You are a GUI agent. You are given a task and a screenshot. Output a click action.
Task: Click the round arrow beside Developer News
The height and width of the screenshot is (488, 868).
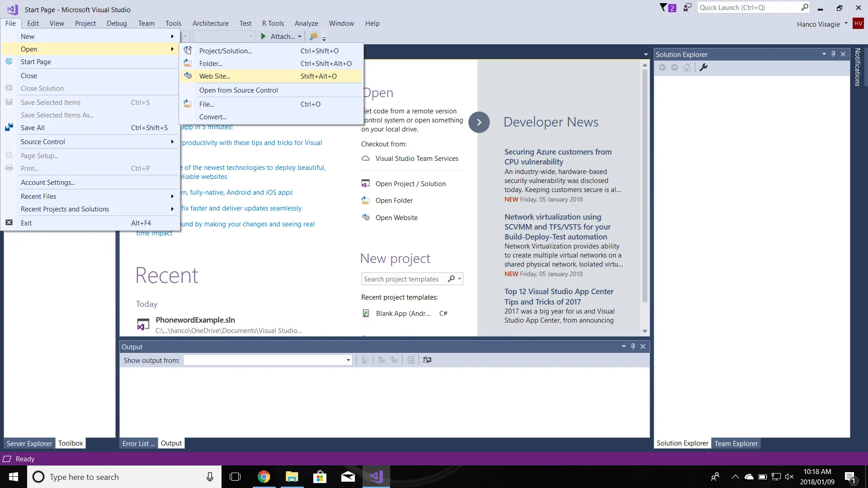[x=479, y=122]
